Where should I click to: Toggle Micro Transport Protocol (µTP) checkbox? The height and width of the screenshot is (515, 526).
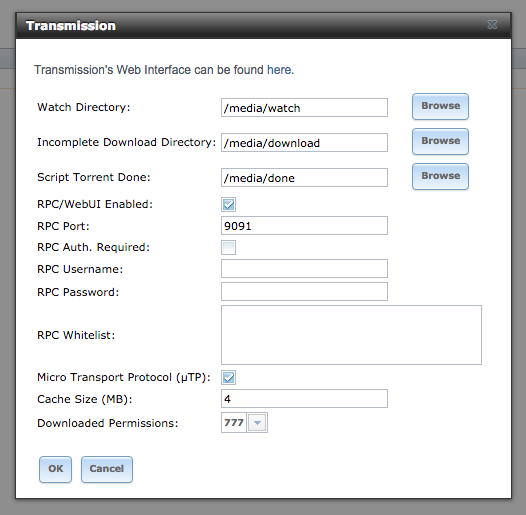(x=228, y=377)
